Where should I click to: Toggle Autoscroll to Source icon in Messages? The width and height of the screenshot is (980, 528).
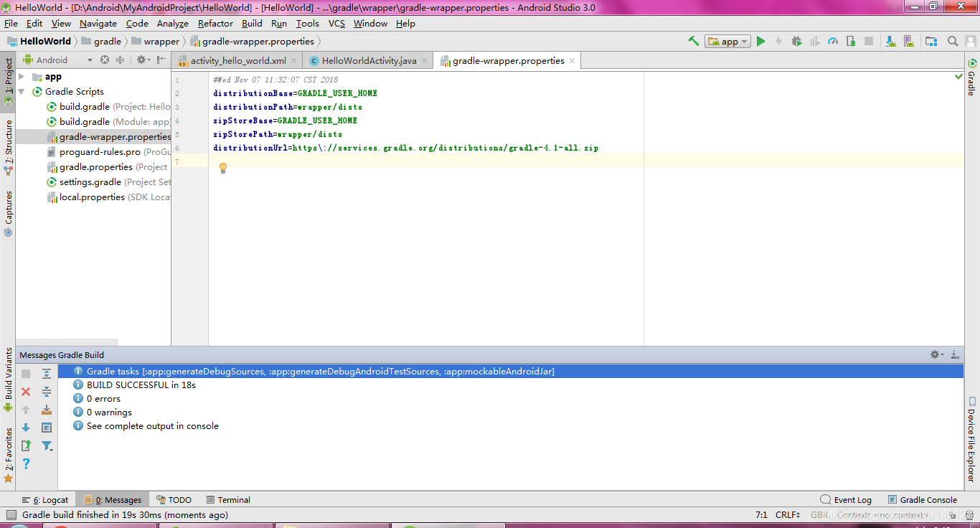(47, 410)
